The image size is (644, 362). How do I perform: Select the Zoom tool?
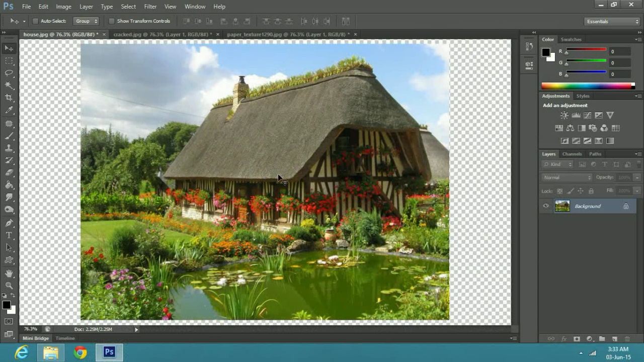coord(9,285)
